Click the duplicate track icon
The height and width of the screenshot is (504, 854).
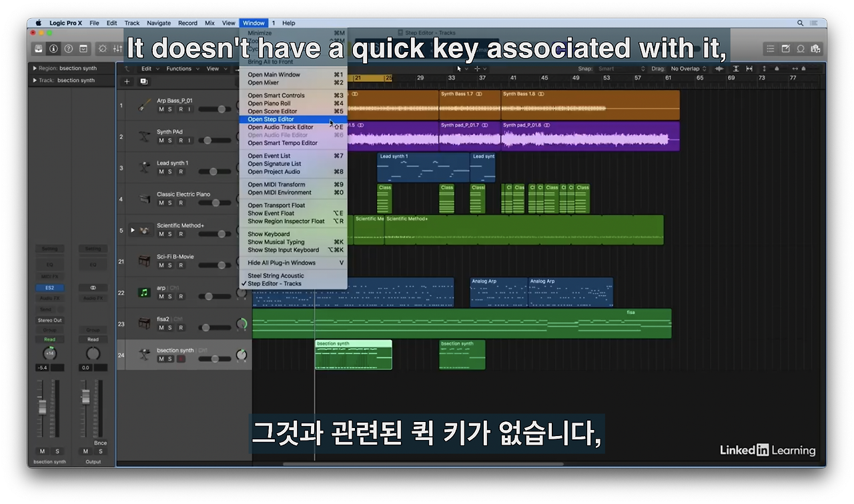pyautogui.click(x=143, y=81)
